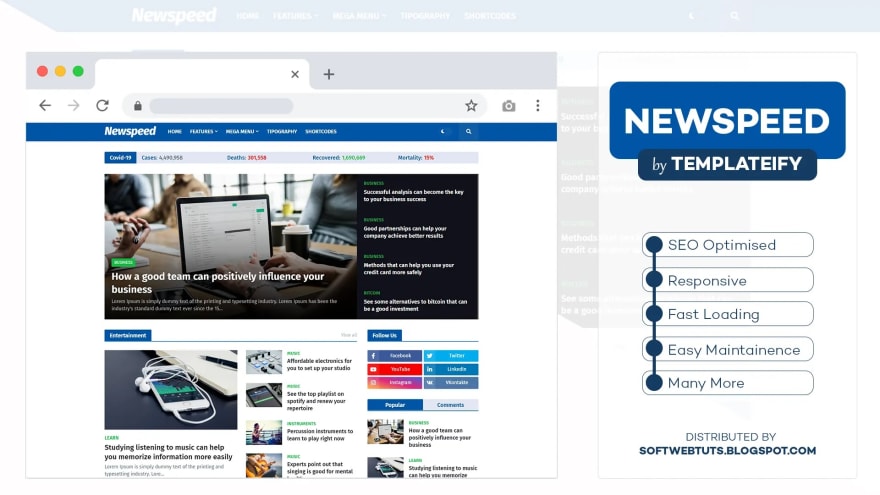The image size is (880, 495).
Task: Click the 'by TEMPLATEIFY' badge
Action: (x=727, y=164)
